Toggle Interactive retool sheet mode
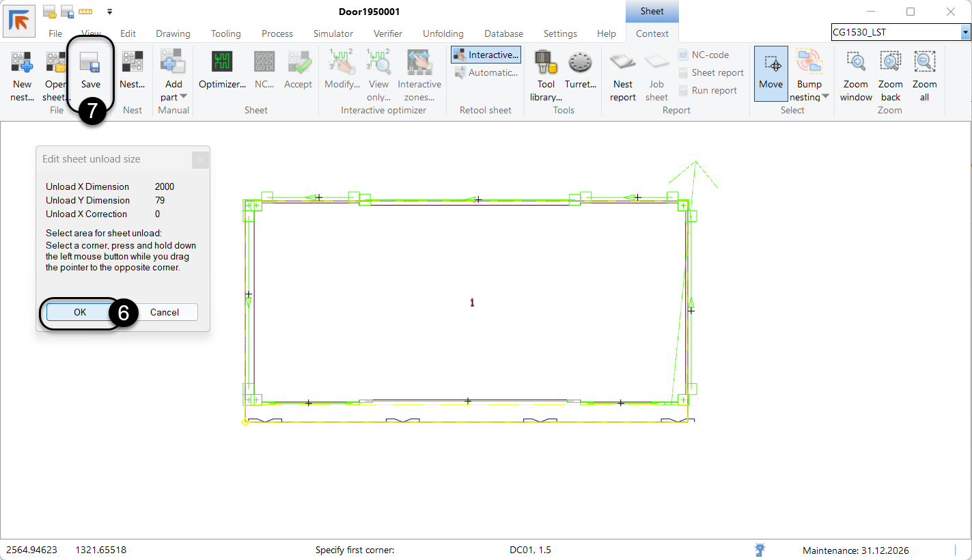The width and height of the screenshot is (972, 560). pos(486,55)
